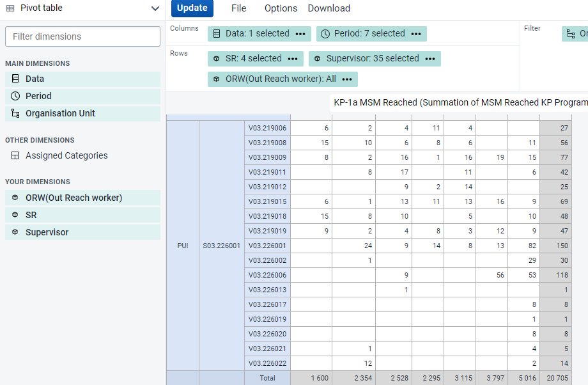Select Assigned Categories dimension
588x385 pixels.
[82, 155]
